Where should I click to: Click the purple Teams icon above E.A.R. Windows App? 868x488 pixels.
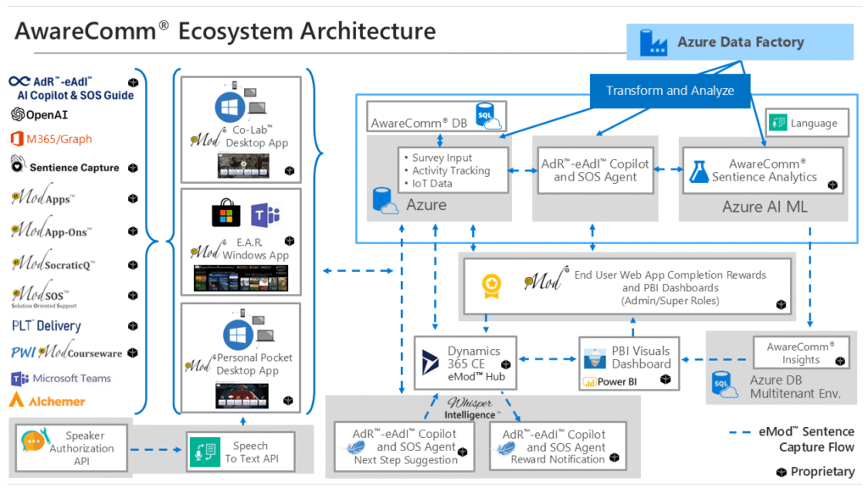pos(265,214)
